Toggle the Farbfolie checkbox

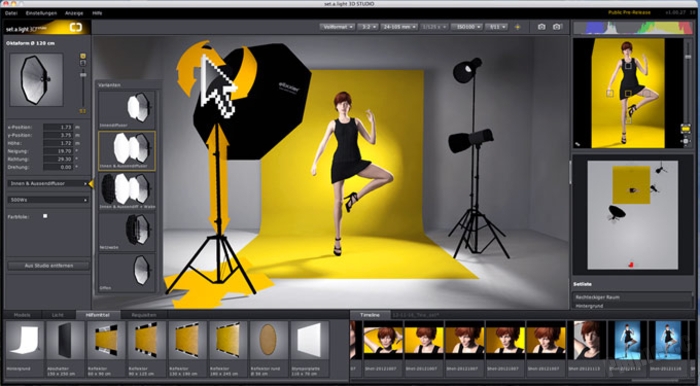(45, 216)
